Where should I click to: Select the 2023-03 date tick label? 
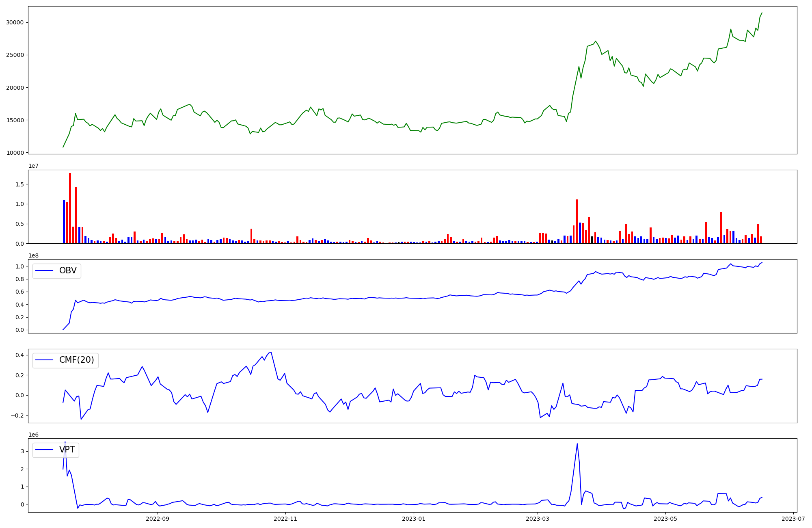point(538,518)
